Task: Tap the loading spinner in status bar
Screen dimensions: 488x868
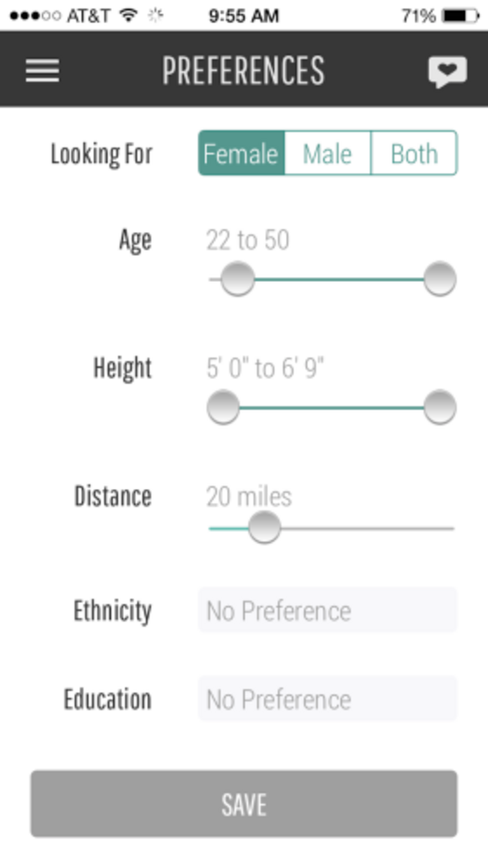Action: pyautogui.click(x=155, y=16)
